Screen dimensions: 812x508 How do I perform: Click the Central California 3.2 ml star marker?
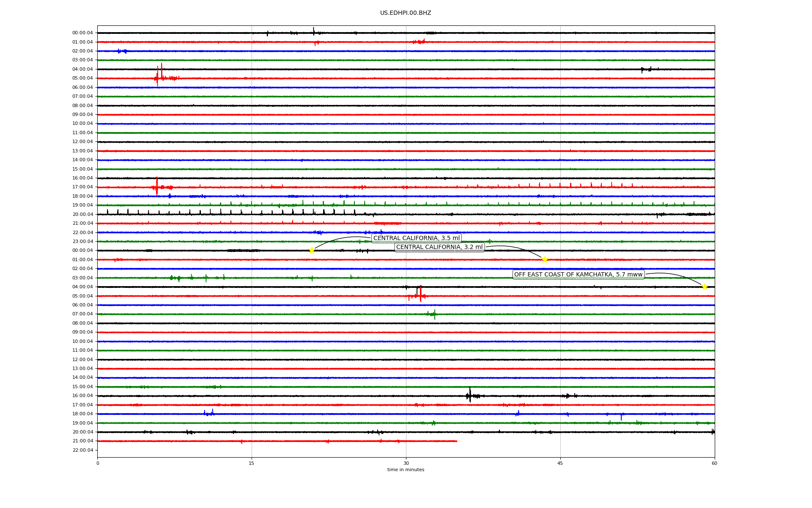(545, 260)
